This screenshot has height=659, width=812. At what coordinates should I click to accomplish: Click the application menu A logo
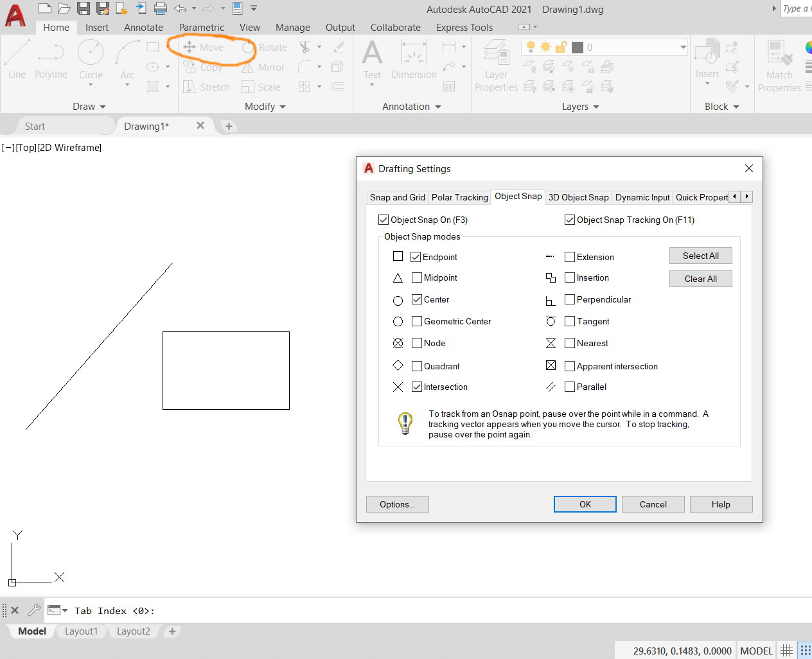pyautogui.click(x=15, y=15)
